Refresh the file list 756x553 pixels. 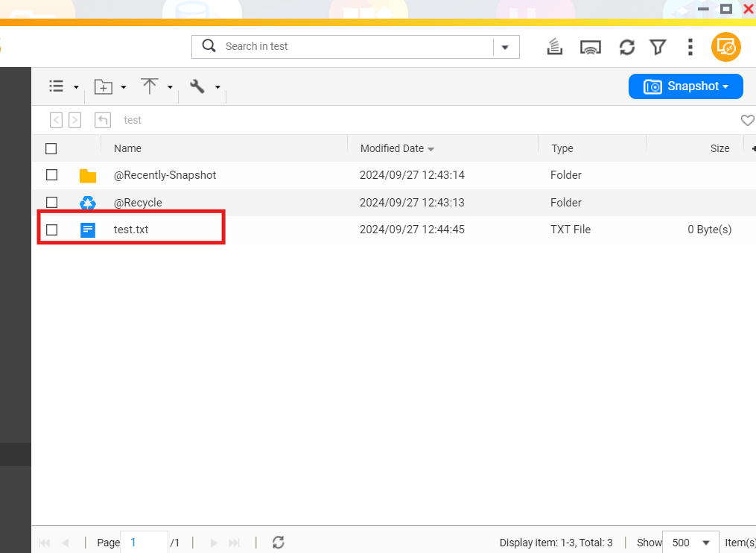pyautogui.click(x=626, y=47)
